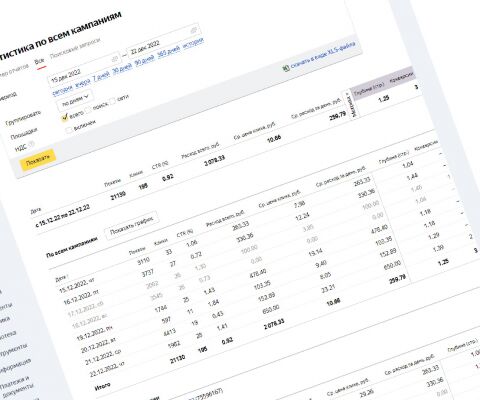Open the история link
Viewport: 480px width, 400px height.
(x=193, y=43)
